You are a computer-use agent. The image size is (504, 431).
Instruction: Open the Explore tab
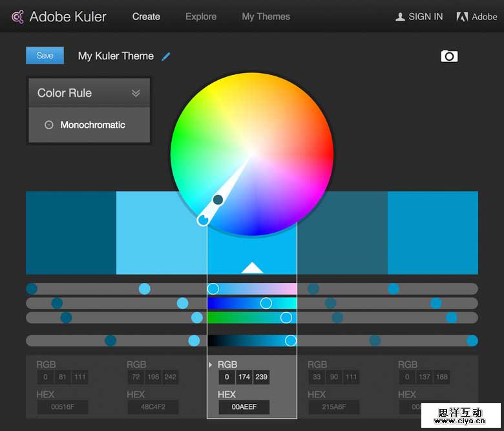click(x=201, y=17)
